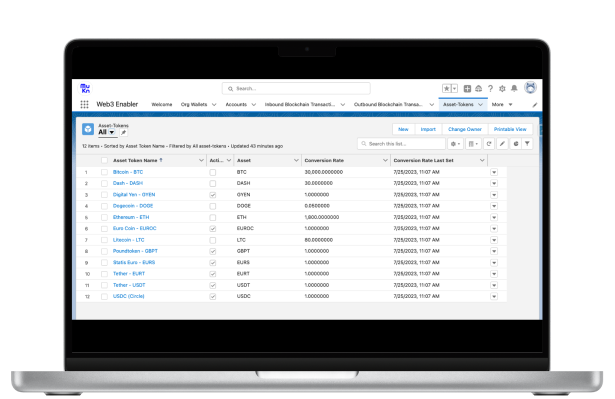Open the Setup gear icon

(x=502, y=89)
